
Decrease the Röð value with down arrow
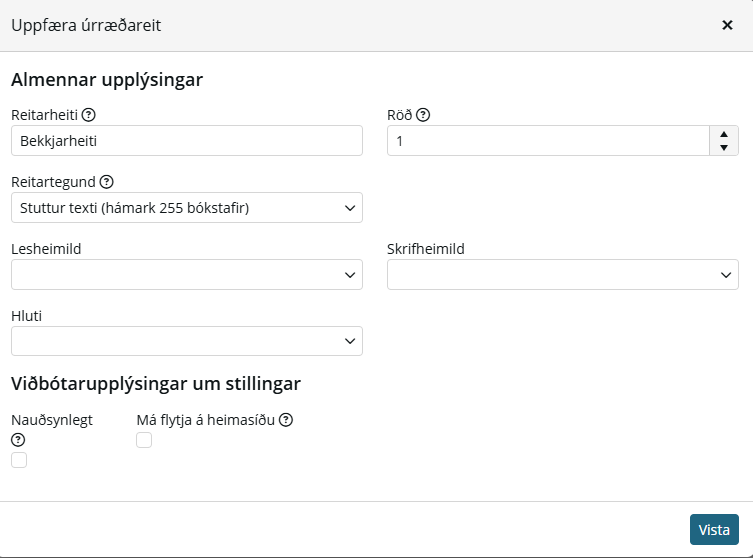coord(724,148)
